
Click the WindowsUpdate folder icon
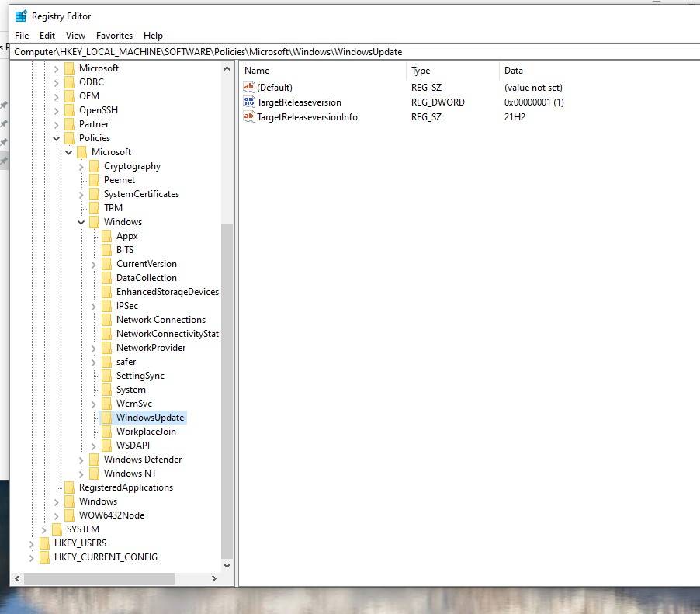(x=106, y=418)
